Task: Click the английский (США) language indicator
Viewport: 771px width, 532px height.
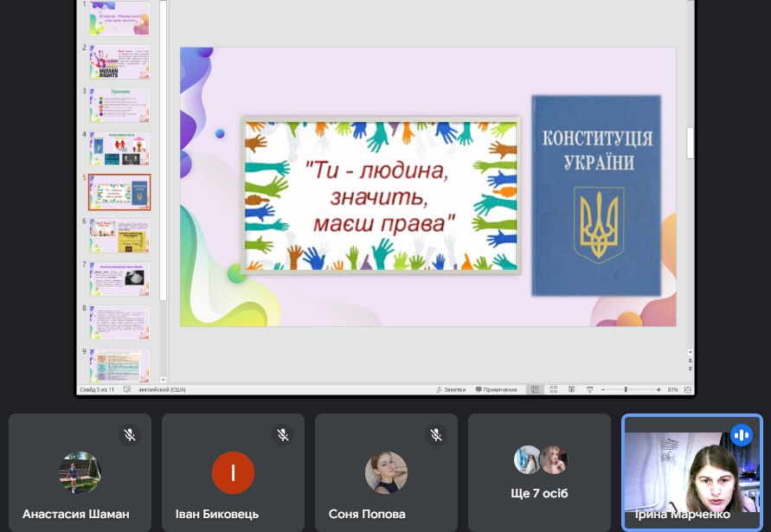Action: coord(162,389)
